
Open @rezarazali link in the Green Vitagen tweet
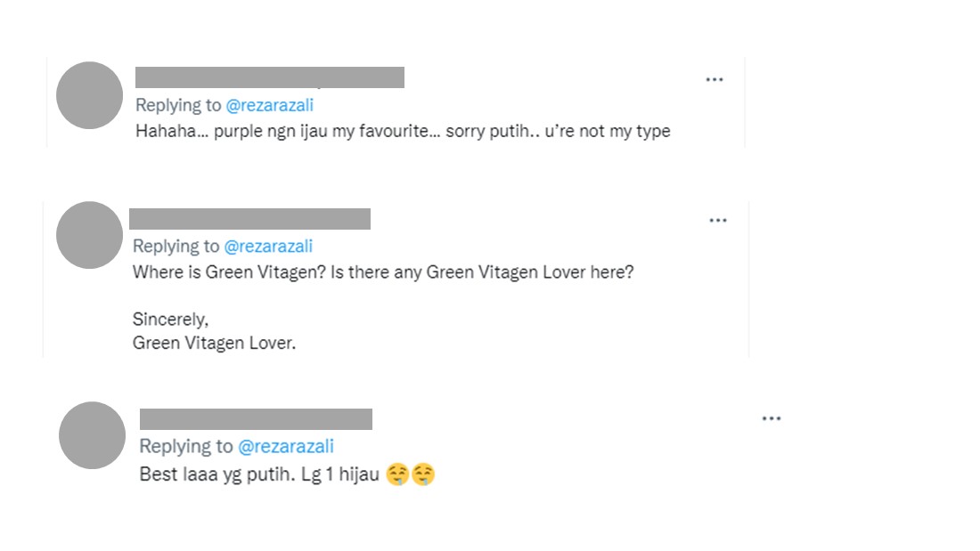[x=268, y=247]
